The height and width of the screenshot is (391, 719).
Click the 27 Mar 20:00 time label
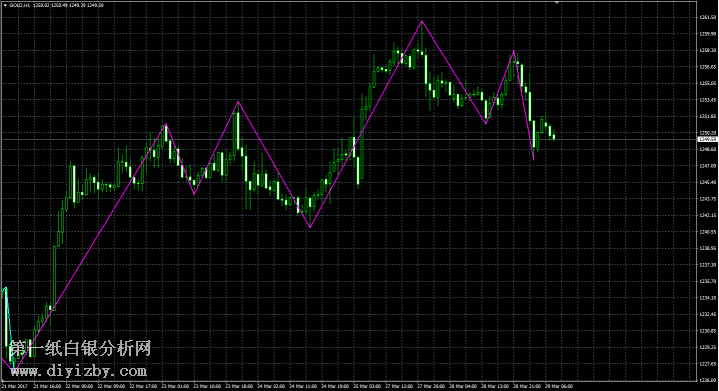point(431,386)
